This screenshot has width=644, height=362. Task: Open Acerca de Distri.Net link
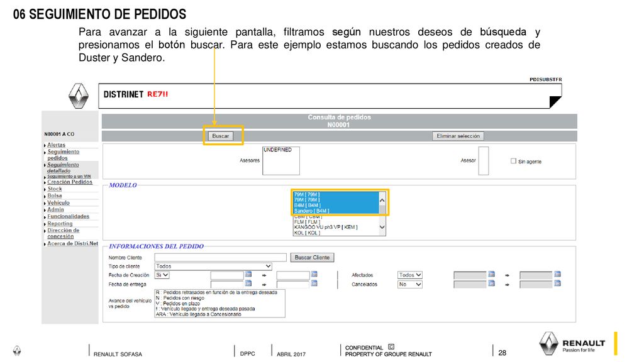[73, 243]
